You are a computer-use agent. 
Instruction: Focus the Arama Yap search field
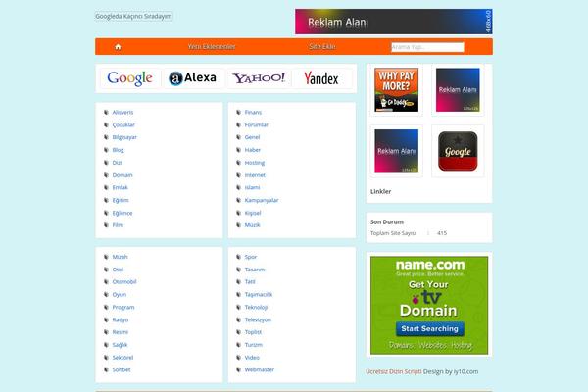pyautogui.click(x=427, y=47)
